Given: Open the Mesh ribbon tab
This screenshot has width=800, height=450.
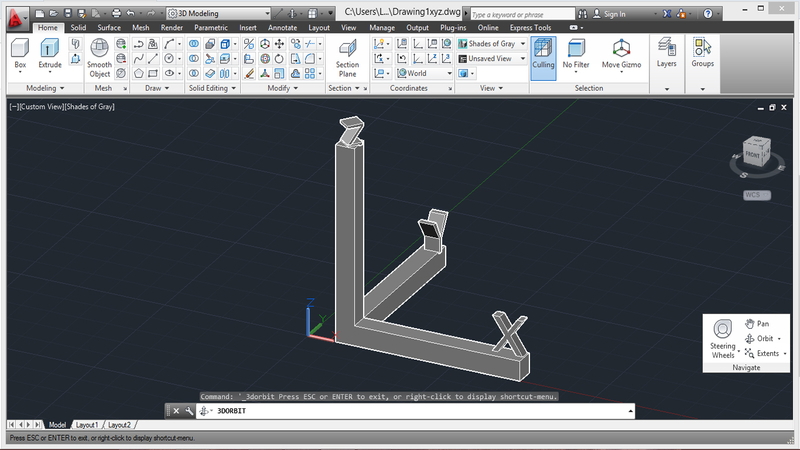Looking at the screenshot, I should coord(141,28).
